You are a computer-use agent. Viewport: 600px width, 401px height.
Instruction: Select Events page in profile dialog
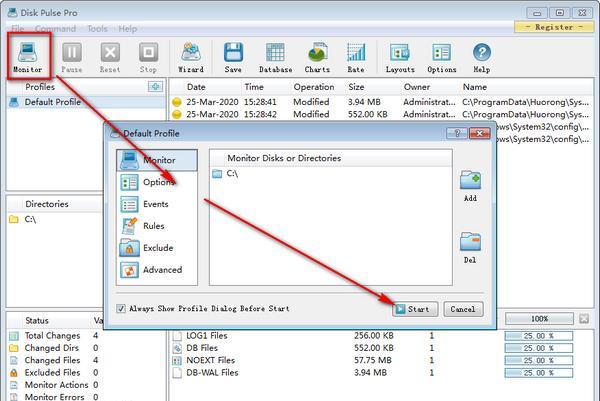tap(157, 204)
